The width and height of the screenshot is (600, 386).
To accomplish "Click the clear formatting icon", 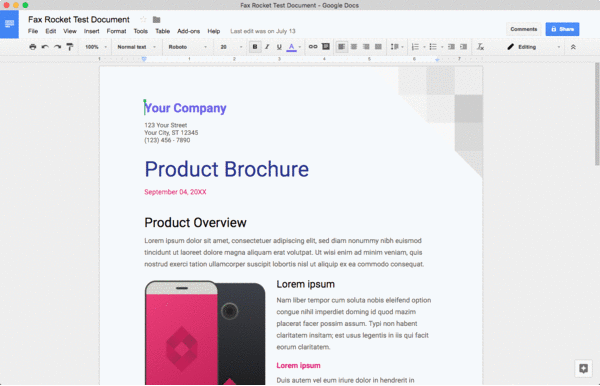I will (480, 47).
